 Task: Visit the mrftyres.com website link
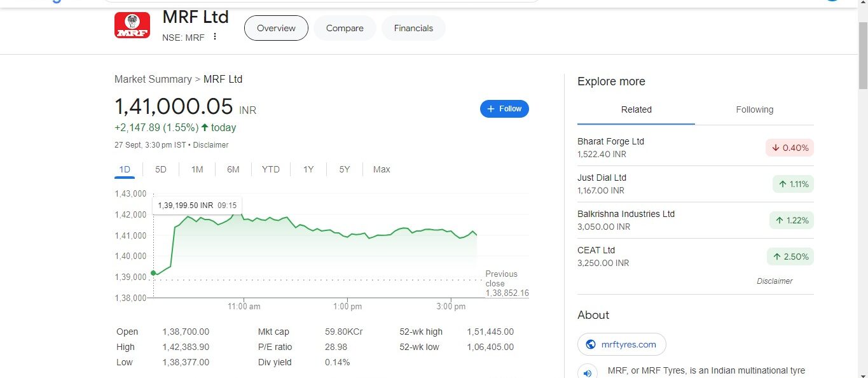tap(622, 344)
